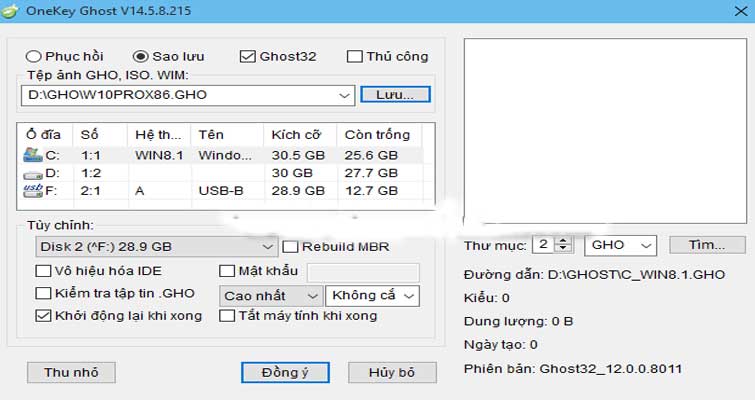Click the Hệ th... column header
This screenshot has height=400, width=755.
point(159,134)
